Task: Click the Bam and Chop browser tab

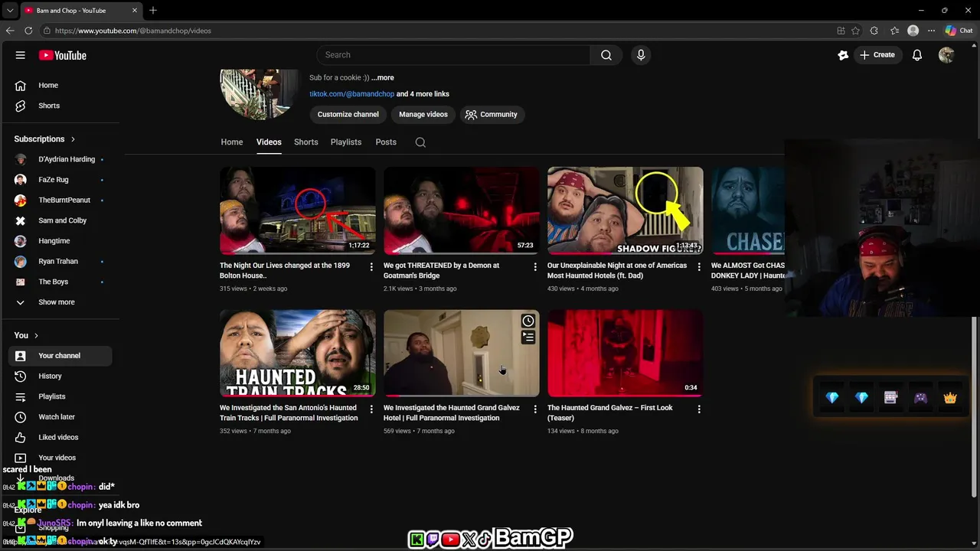Action: click(80, 10)
